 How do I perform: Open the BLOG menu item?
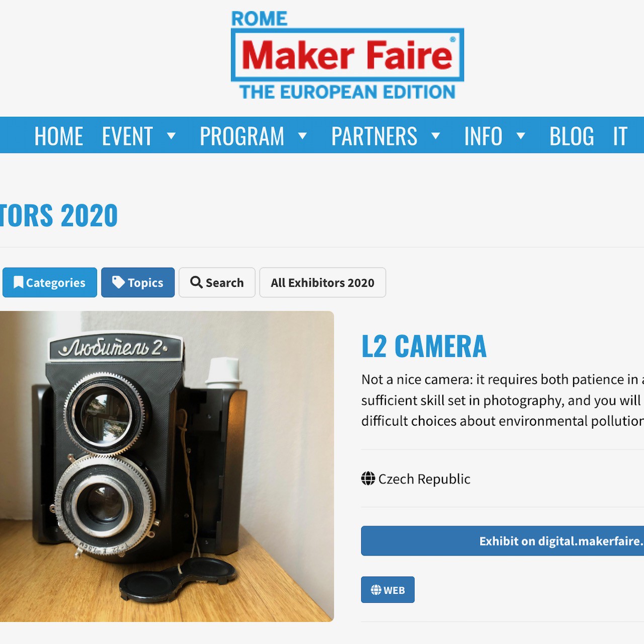572,136
